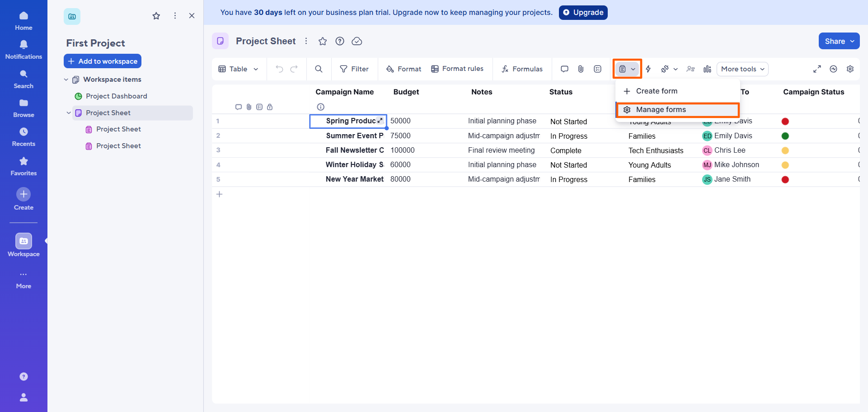Image resolution: width=868 pixels, height=412 pixels.
Task: Open sheet settings gear
Action: pos(850,69)
